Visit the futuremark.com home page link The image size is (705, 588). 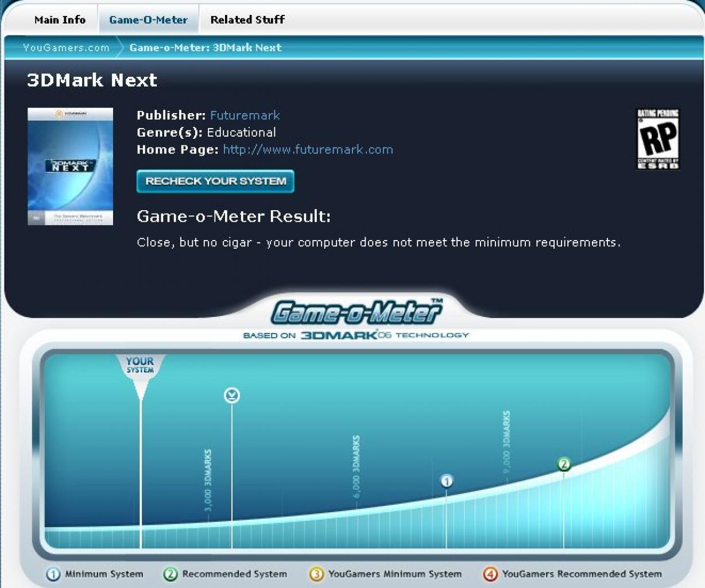(308, 149)
